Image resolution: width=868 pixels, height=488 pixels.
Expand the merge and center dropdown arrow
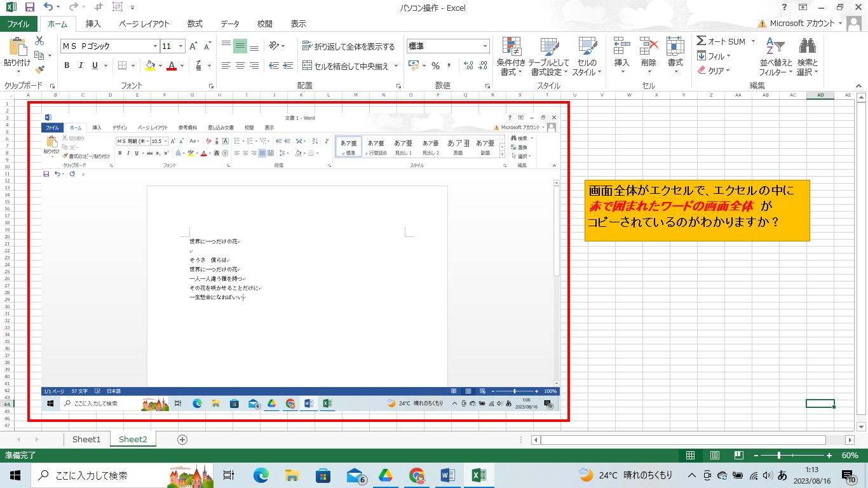point(397,65)
